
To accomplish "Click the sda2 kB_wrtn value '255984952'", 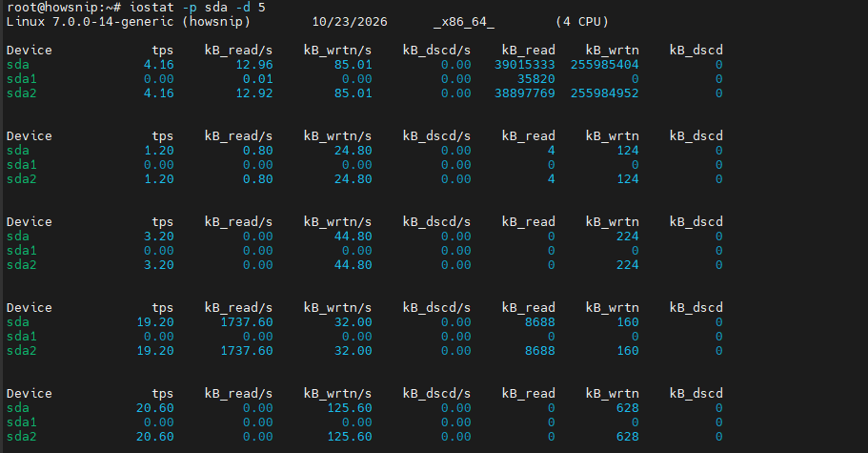I will tap(604, 93).
